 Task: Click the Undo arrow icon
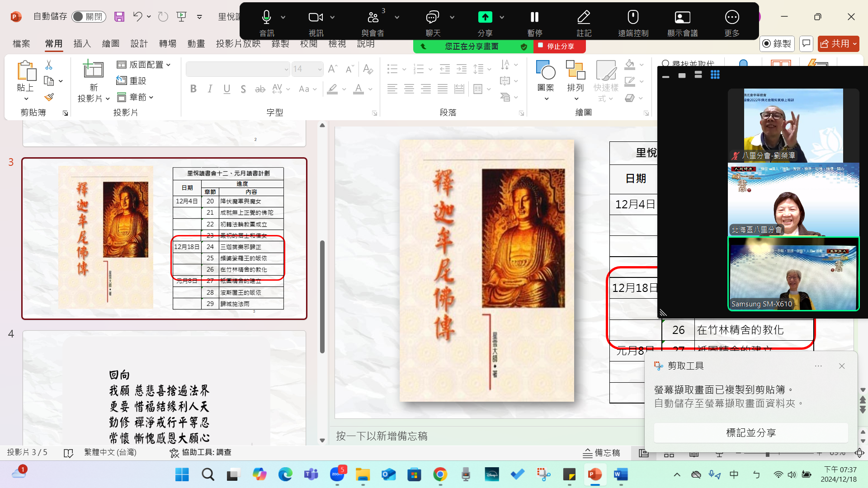click(137, 17)
